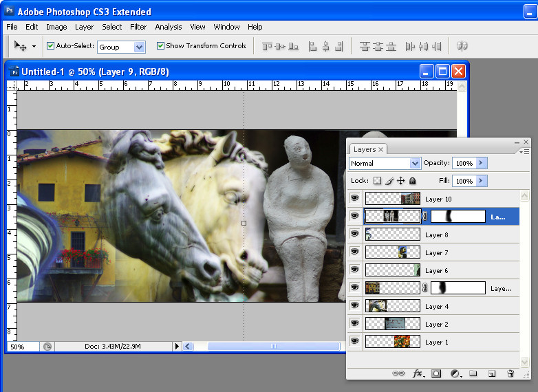The height and width of the screenshot is (392, 538).
Task: Create a new group folder icon
Action: (x=473, y=373)
